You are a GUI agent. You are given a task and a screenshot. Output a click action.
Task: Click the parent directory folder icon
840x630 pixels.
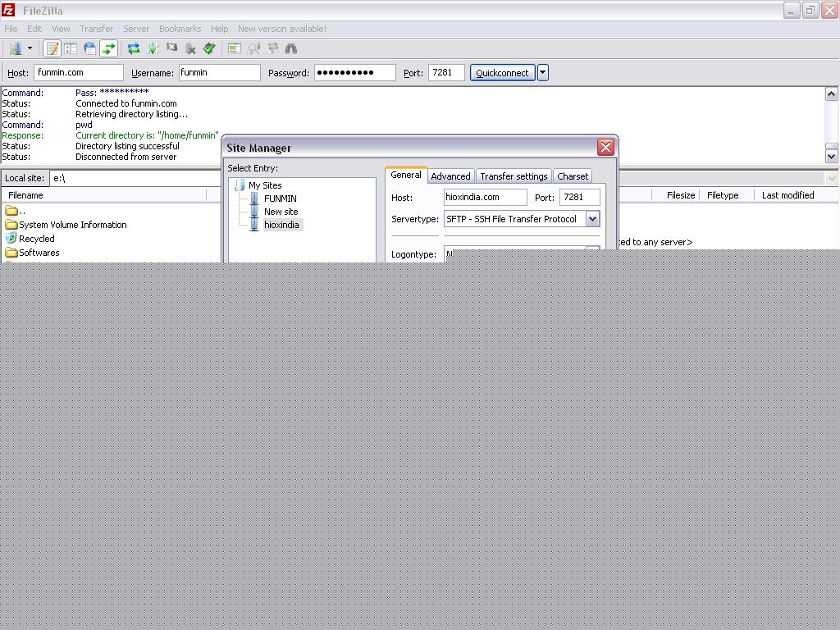(11, 211)
